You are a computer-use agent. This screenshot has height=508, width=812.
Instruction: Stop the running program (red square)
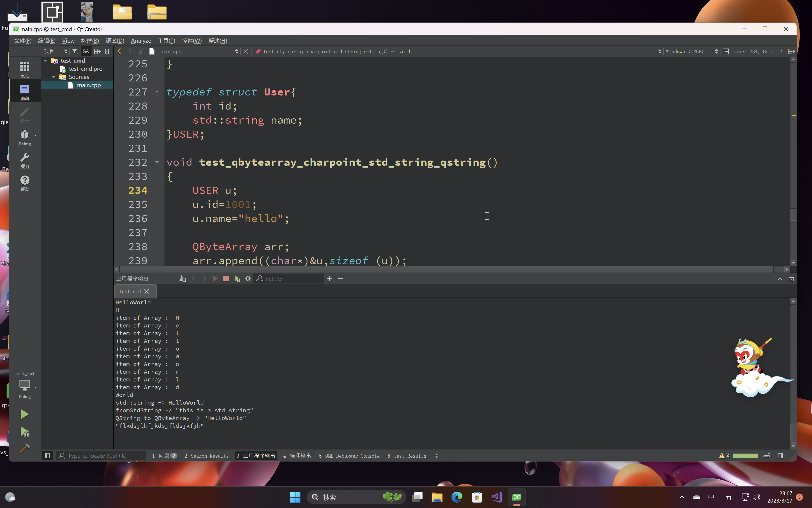[226, 278]
